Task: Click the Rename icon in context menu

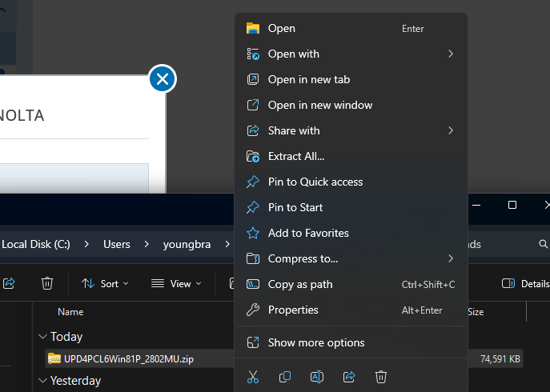Action: pos(317,376)
